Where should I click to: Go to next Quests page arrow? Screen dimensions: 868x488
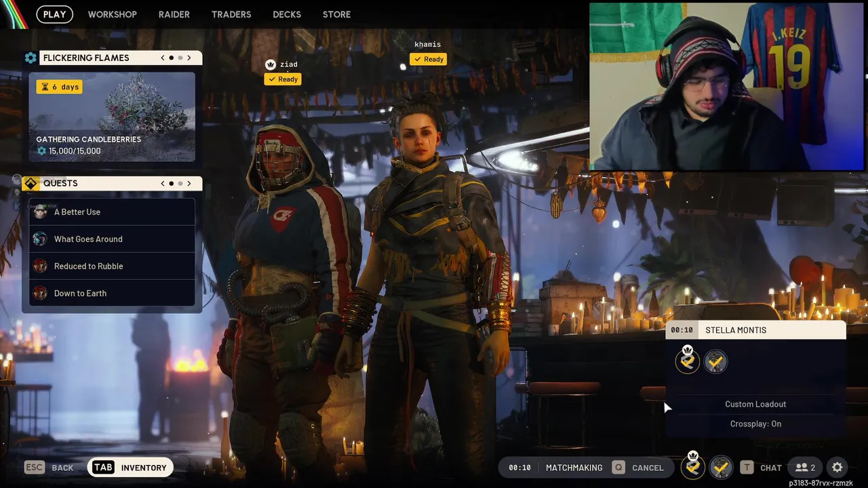189,183
